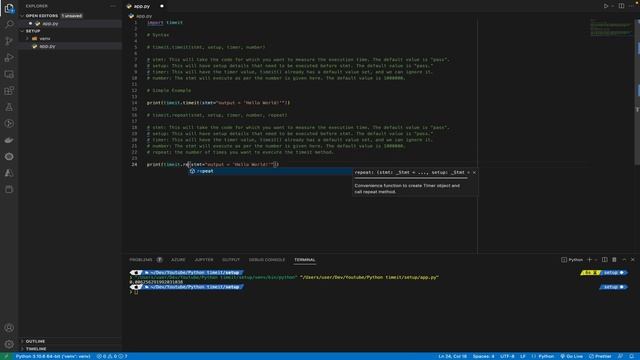Open the Extensions view
This screenshot has width=640, height=360.
9,91
